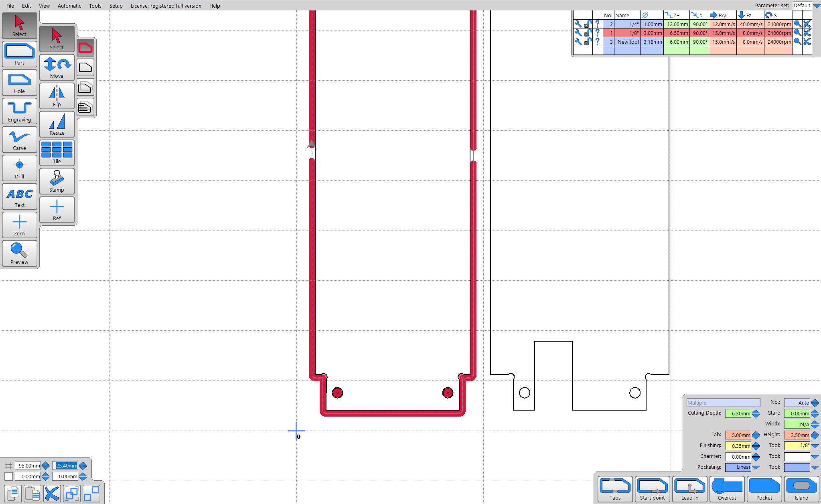Expand the Parameter set Default dropdown

point(817,6)
